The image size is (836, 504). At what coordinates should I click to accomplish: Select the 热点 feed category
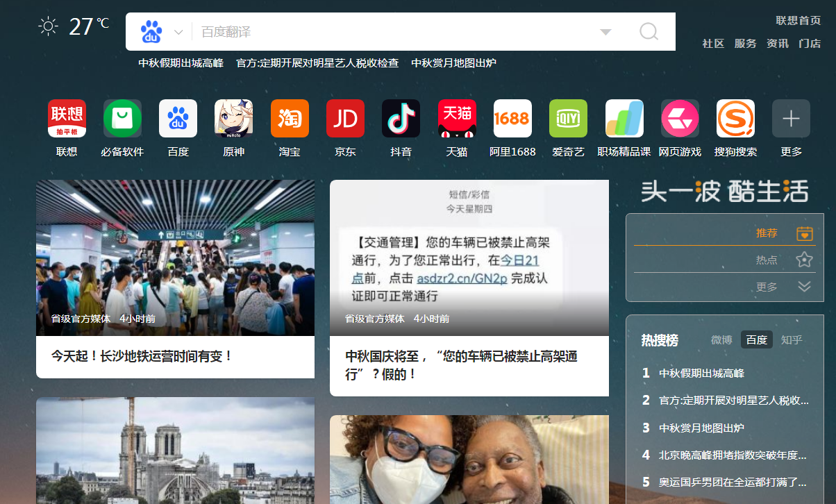click(x=767, y=260)
